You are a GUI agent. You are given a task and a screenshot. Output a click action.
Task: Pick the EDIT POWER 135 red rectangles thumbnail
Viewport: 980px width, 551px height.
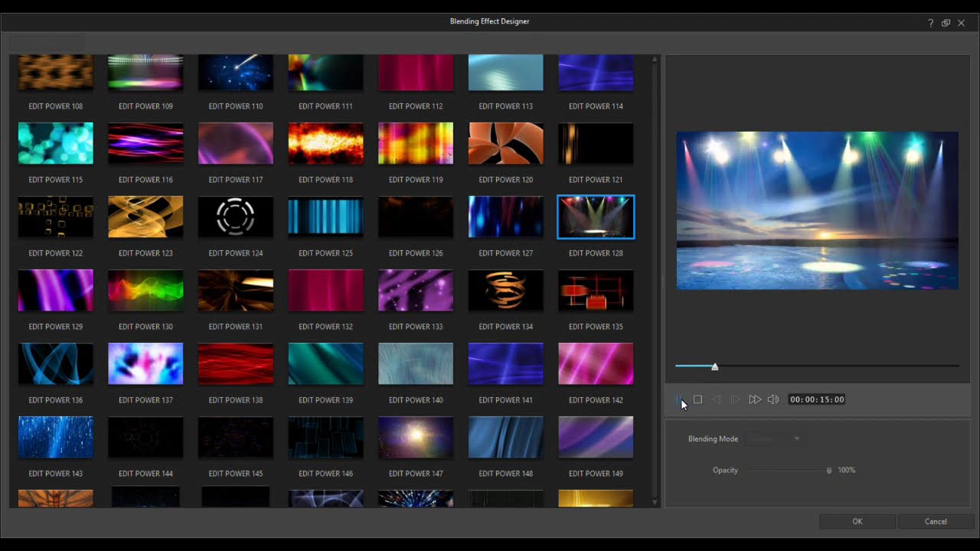tap(596, 290)
